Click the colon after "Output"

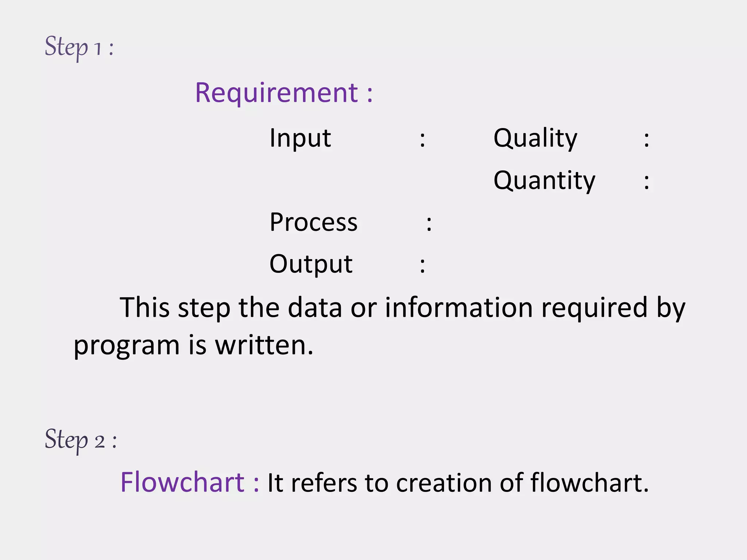pyautogui.click(x=422, y=266)
